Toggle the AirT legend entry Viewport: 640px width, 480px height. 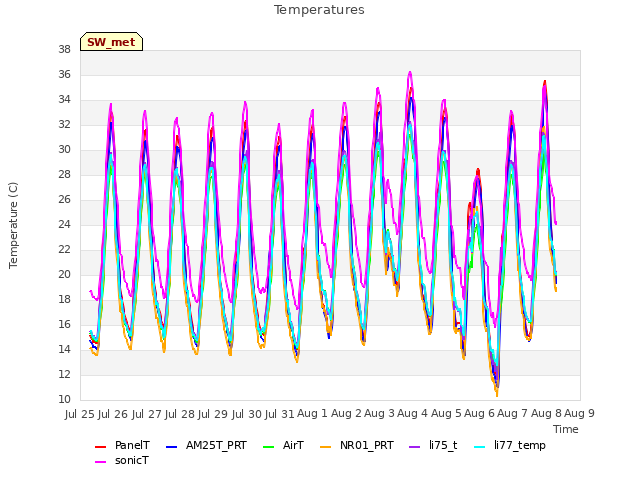click(x=283, y=445)
